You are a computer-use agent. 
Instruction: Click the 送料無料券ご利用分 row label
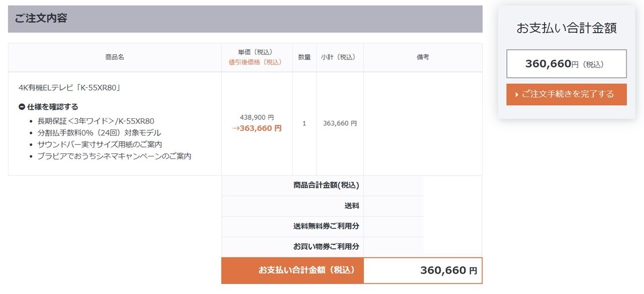click(x=326, y=227)
